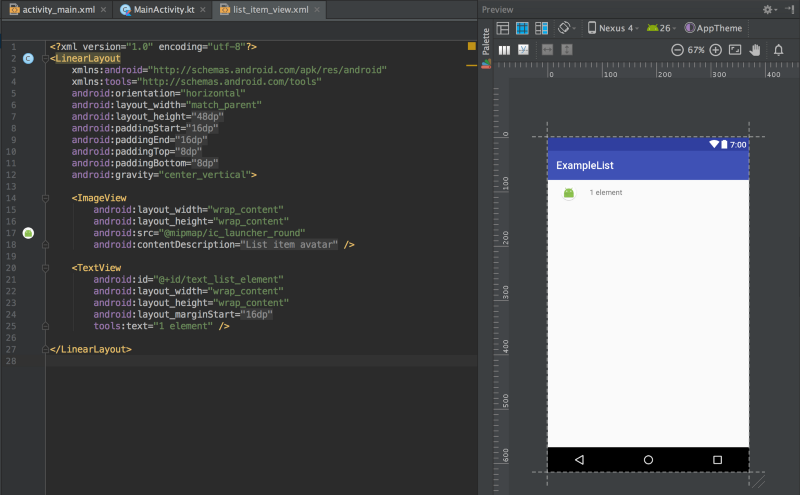Click the horizontal expand arrows icon
Image resolution: width=800 pixels, height=495 pixels.
click(547, 50)
